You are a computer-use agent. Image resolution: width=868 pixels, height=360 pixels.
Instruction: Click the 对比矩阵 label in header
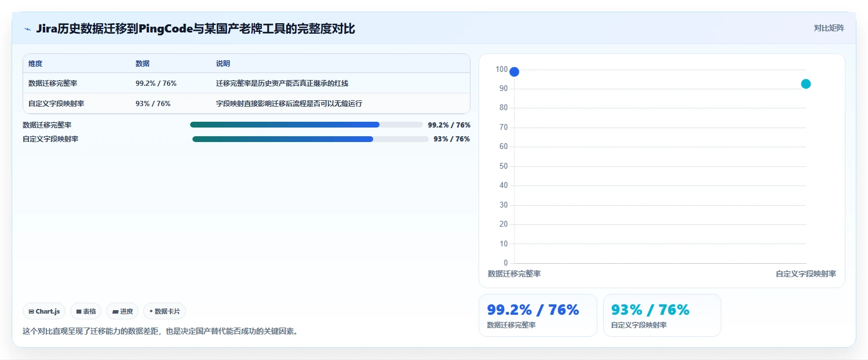(829, 28)
